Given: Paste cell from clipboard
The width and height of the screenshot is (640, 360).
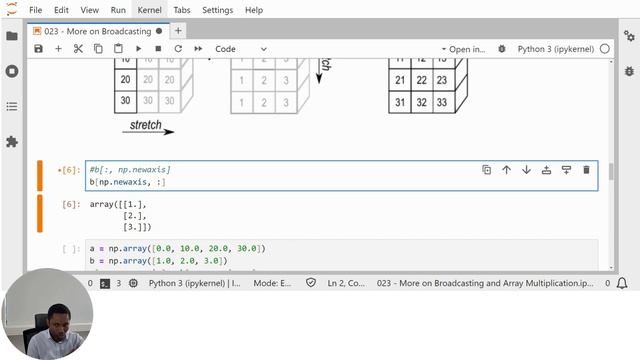Looking at the screenshot, I should pos(118,49).
